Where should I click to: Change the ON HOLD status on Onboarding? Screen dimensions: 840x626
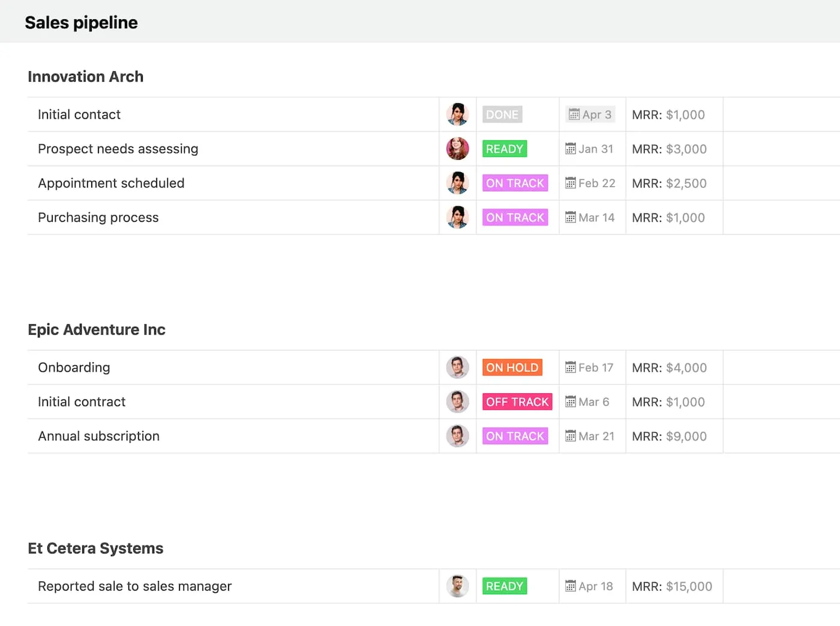[512, 368]
